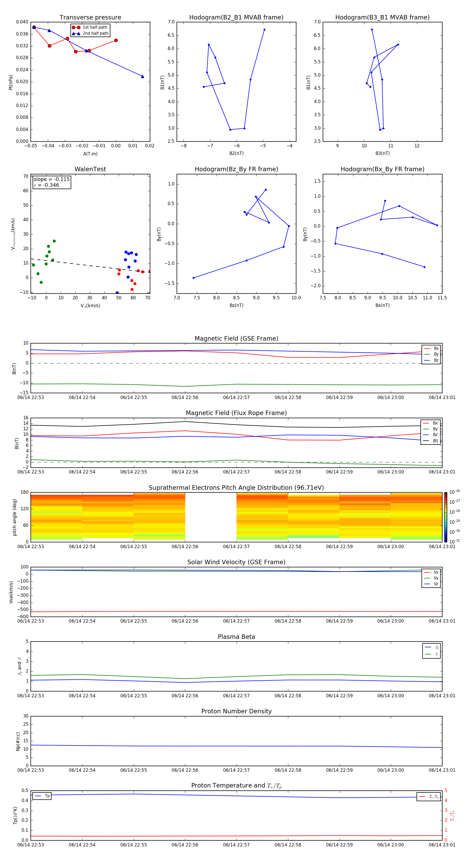Click the "Hodogram(Bx_By FR frame)" title

382,169
